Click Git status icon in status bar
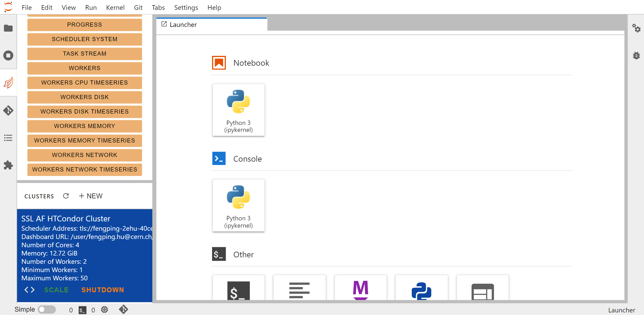The width and height of the screenshot is (644, 315). coord(123,310)
